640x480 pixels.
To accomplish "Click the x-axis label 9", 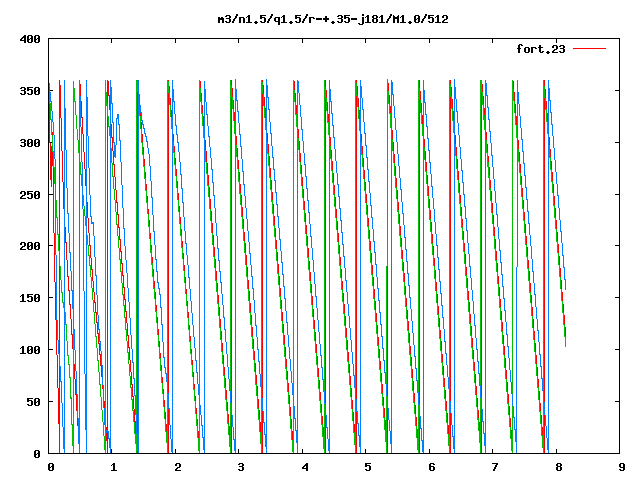I will (622, 467).
